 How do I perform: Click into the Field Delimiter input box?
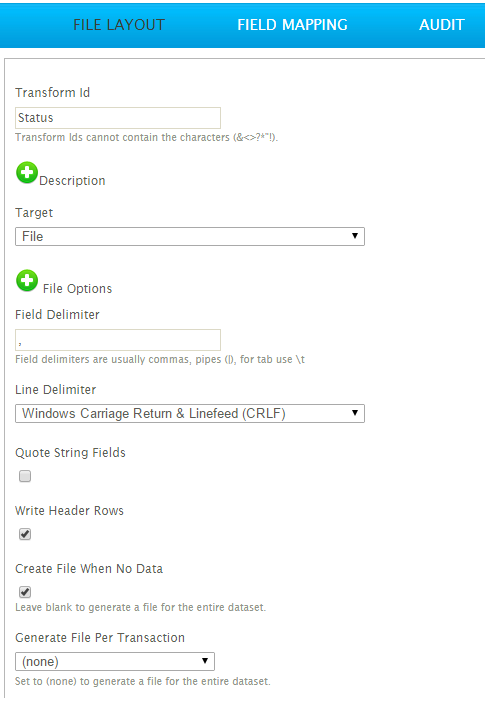click(118, 340)
